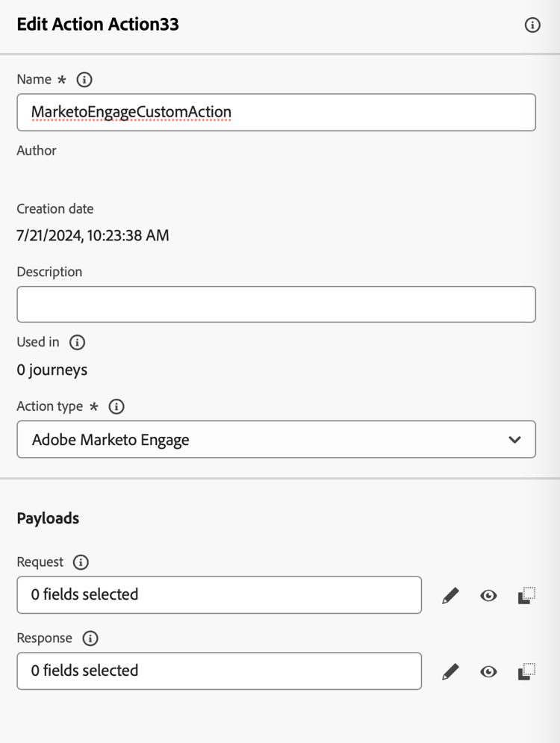This screenshot has height=743, width=560.
Task: Click the info icon beside Edit Action title
Action: click(x=532, y=25)
